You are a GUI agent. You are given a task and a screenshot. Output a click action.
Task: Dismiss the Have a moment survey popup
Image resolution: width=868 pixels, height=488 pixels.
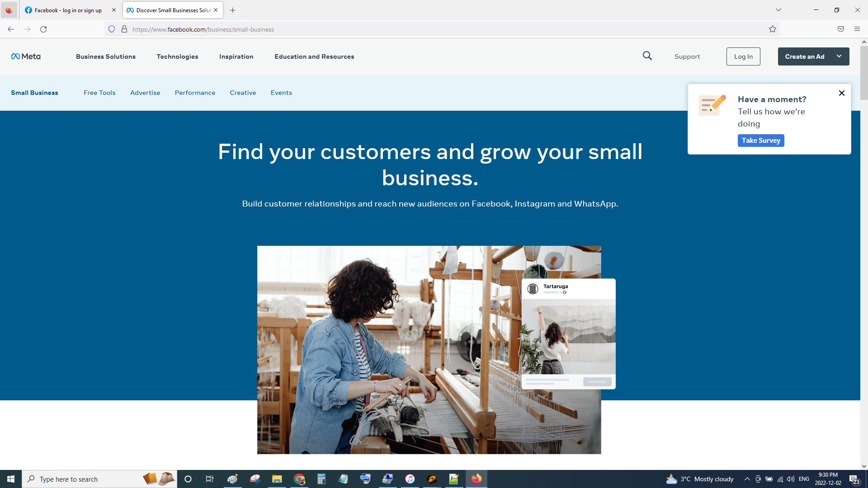click(x=842, y=93)
